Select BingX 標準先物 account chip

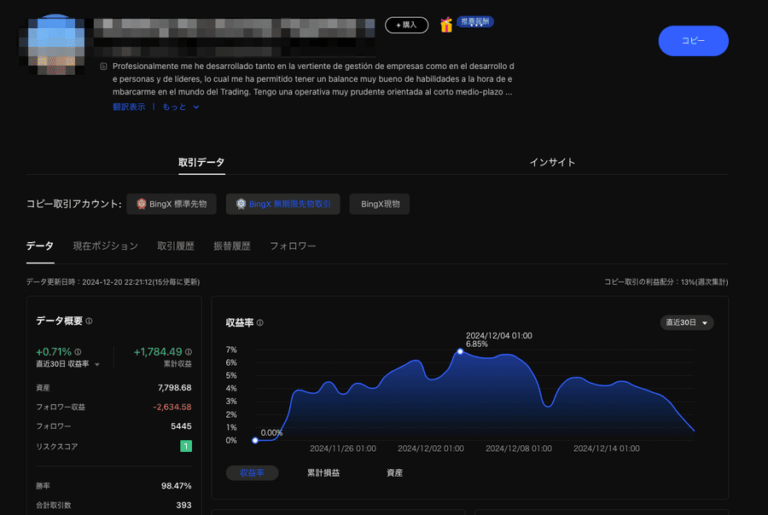pyautogui.click(x=171, y=204)
